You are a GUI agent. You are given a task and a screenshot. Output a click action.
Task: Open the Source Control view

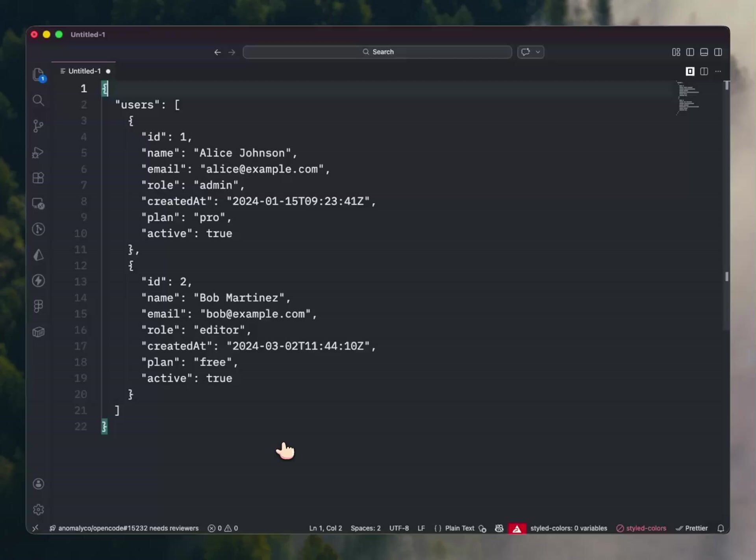pyautogui.click(x=38, y=126)
